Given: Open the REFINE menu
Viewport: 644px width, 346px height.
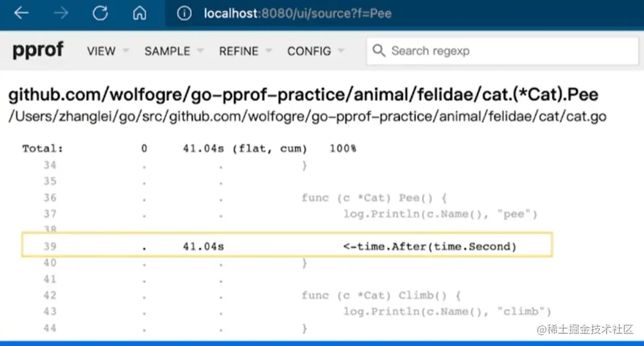Looking at the screenshot, I should point(239,51).
